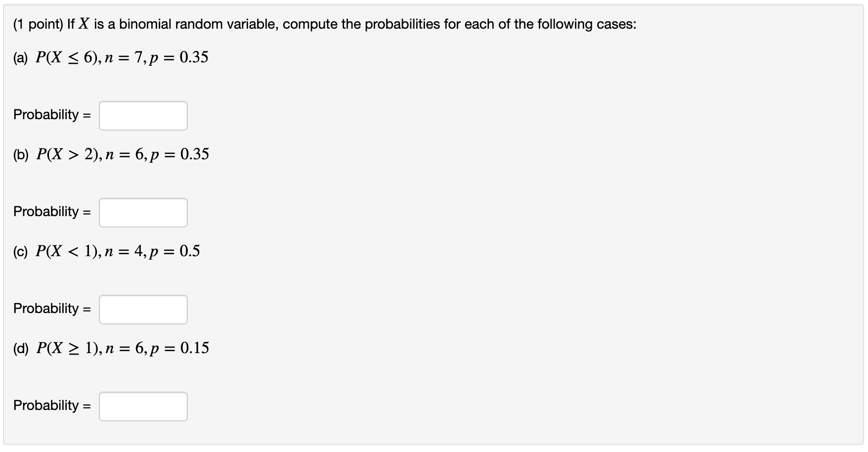This screenshot has width=868, height=452.
Task: Click the probability input field for part (a)
Action: (143, 115)
